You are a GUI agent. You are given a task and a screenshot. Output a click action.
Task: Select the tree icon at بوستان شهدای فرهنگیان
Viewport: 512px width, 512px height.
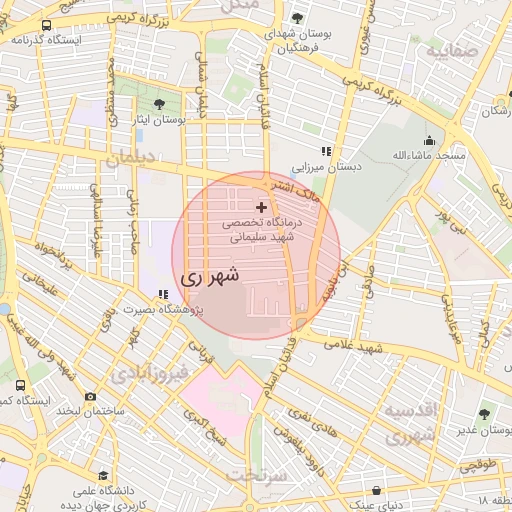[297, 18]
